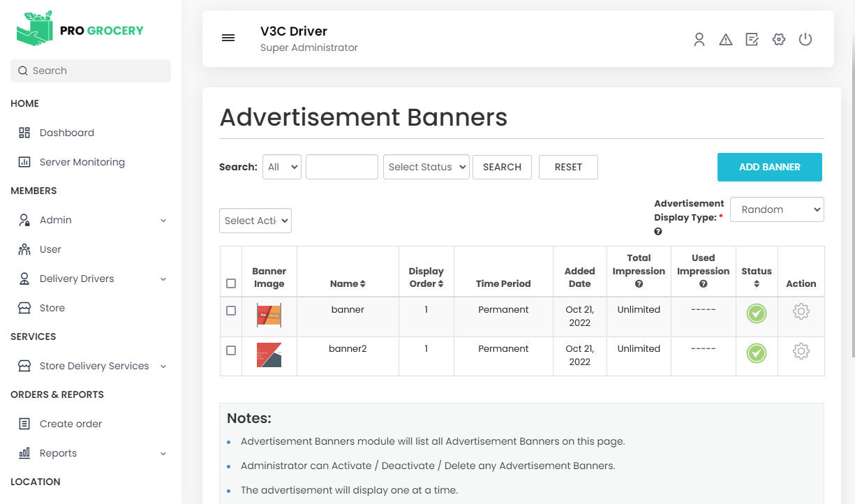
Task: Click the power logout icon
Action: point(805,40)
